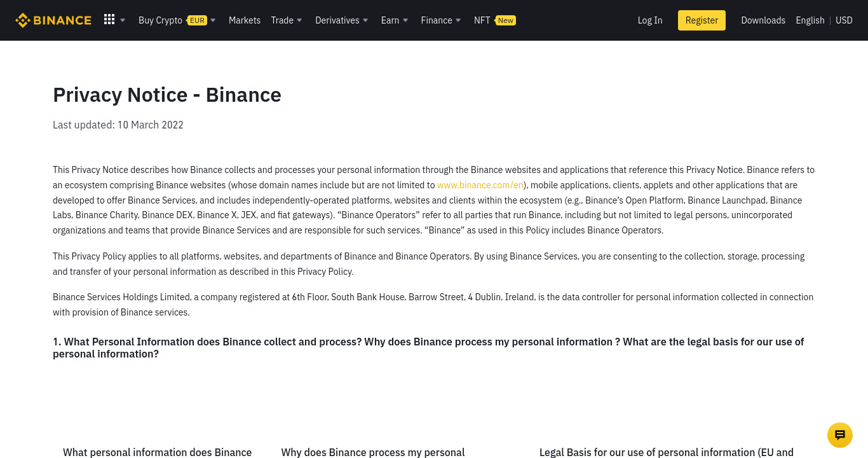The width and height of the screenshot is (868, 458).
Task: Click the What personal information does Binance column header
Action: 158,452
